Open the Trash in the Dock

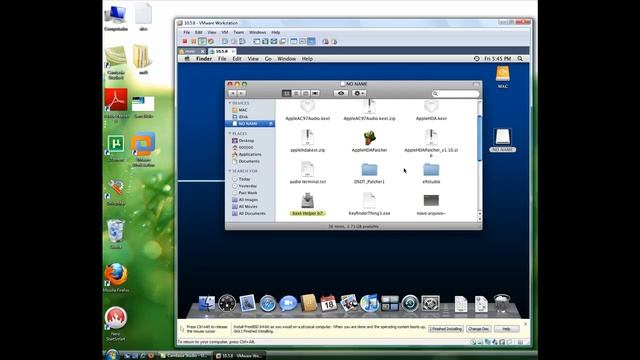pyautogui.click(x=502, y=304)
